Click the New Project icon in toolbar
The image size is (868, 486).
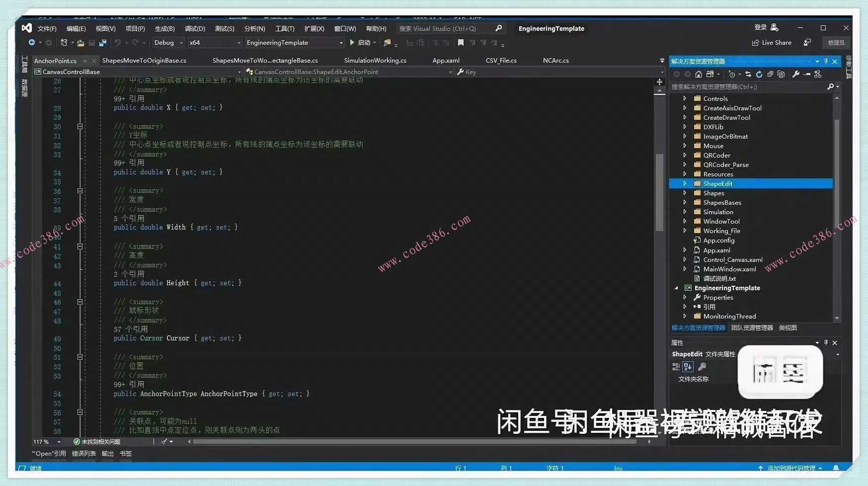click(x=64, y=43)
